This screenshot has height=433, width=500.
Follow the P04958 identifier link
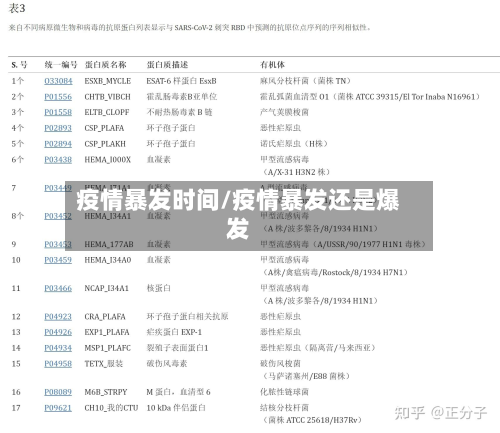pos(58,363)
